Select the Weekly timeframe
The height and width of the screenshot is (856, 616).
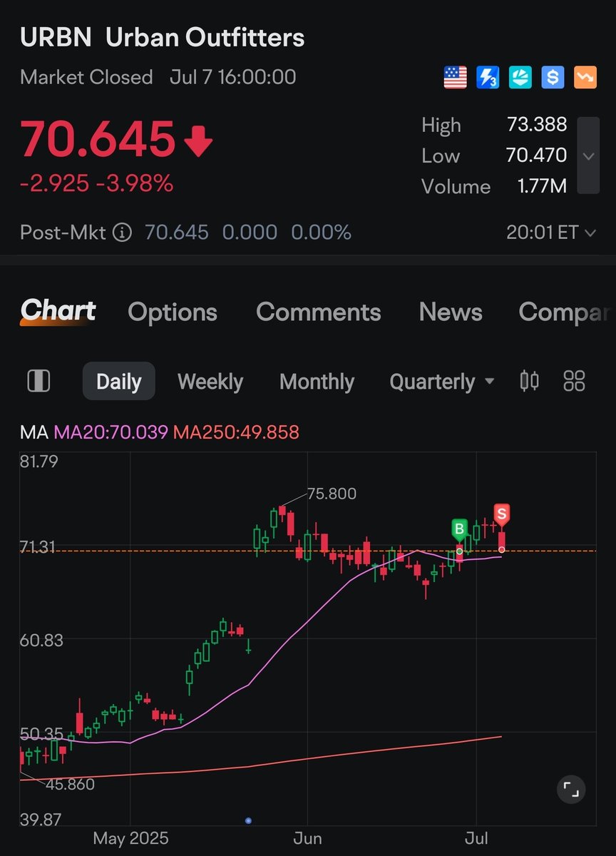[210, 382]
